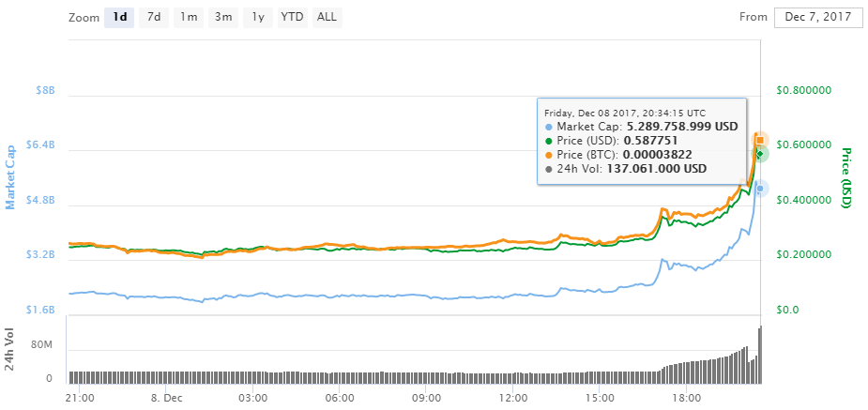This screenshot has width=868, height=410.
Task: Click the green USD price marker
Action: pyautogui.click(x=760, y=153)
